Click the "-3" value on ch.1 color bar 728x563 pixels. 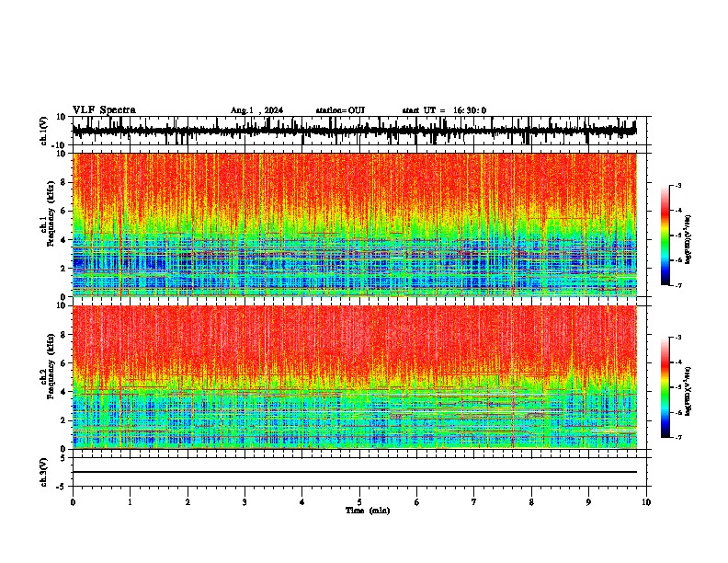677,185
